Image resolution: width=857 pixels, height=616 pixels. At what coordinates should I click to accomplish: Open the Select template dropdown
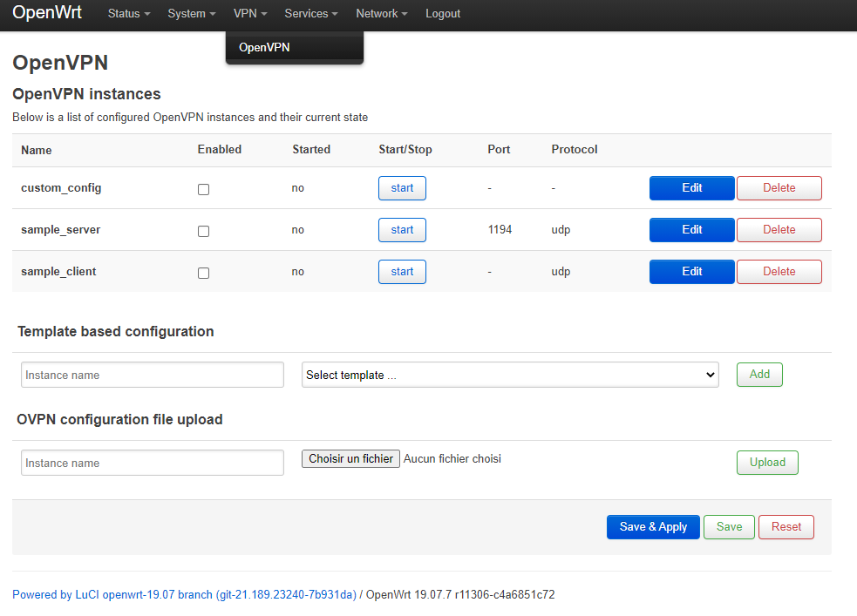510,375
